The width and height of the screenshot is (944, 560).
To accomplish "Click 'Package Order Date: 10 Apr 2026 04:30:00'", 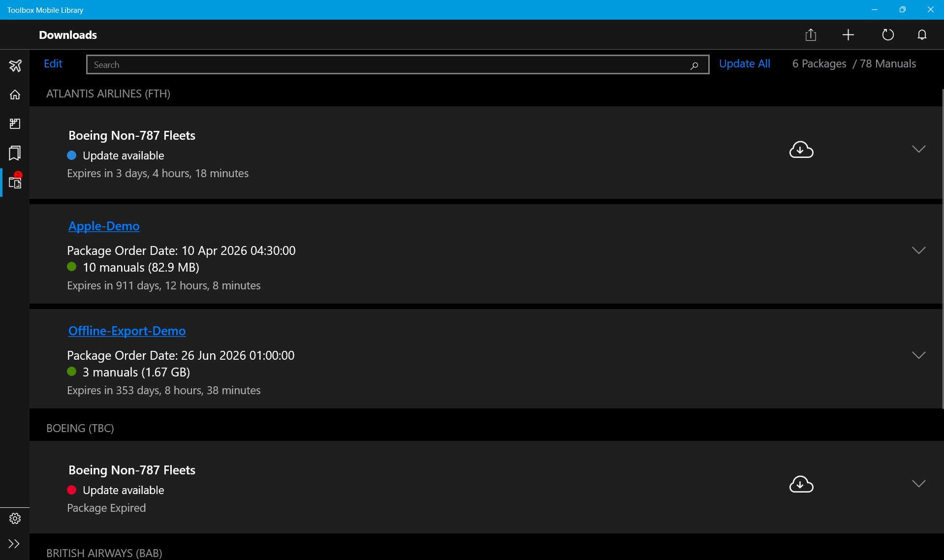I will (181, 250).
